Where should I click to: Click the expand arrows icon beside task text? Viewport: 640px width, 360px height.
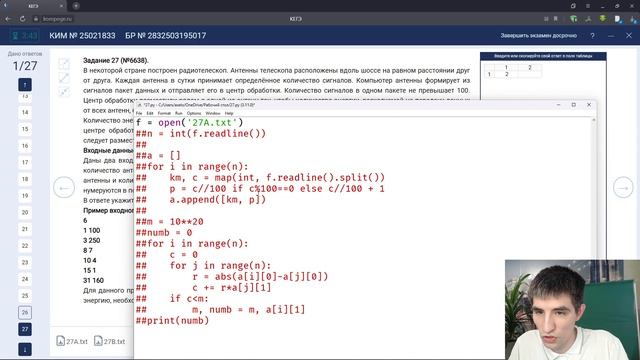click(64, 92)
